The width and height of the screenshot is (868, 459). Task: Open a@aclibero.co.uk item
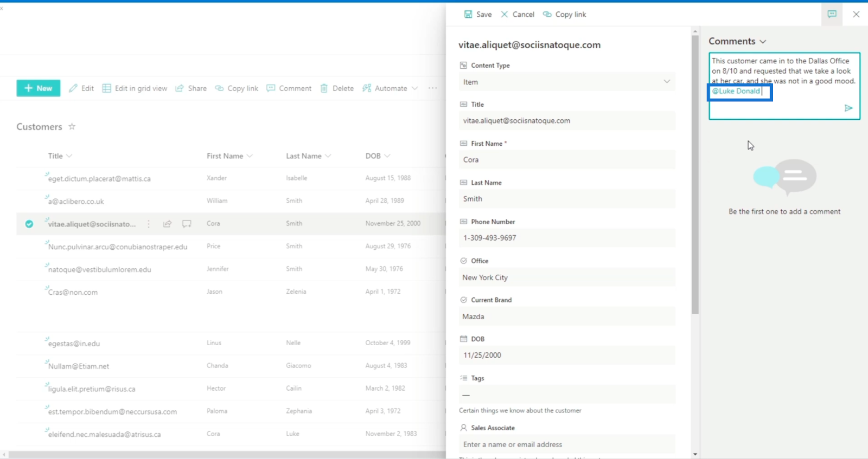pyautogui.click(x=76, y=202)
